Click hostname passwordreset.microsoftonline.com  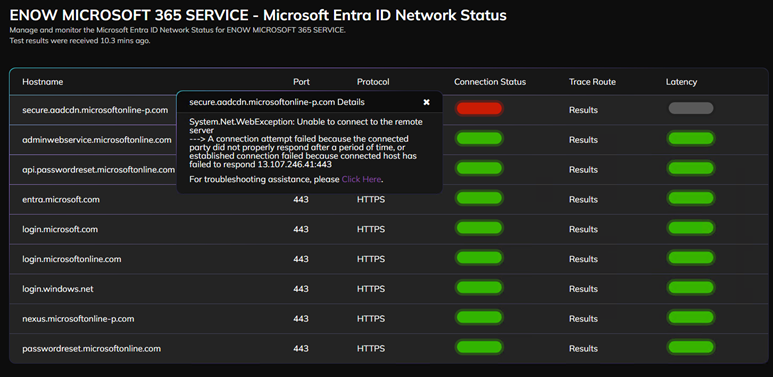tap(92, 348)
